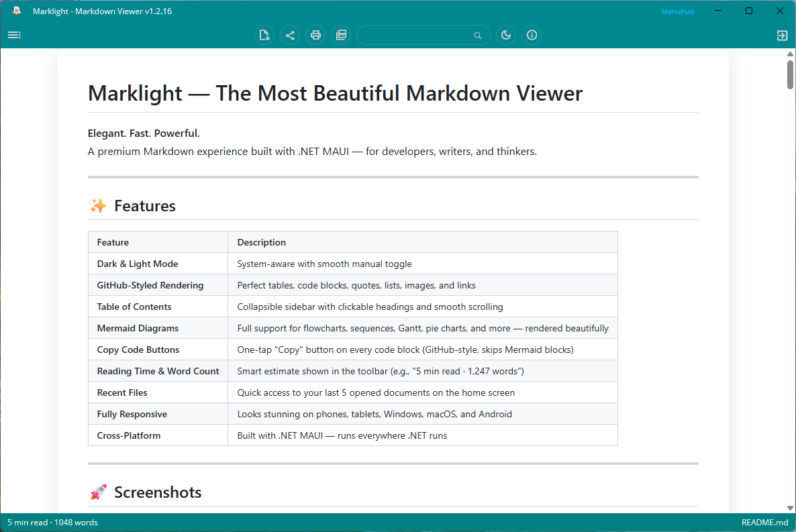
Task: Click the exit icon at toolbar right
Action: [782, 35]
